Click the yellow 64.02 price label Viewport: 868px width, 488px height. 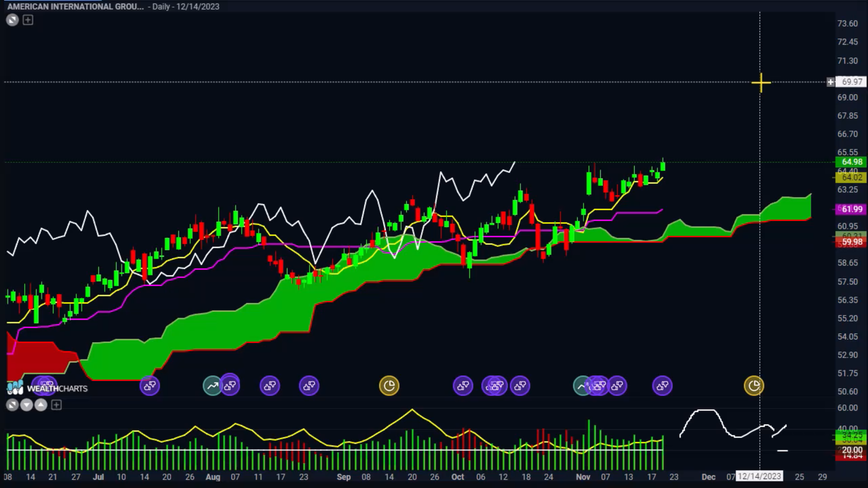tap(851, 178)
